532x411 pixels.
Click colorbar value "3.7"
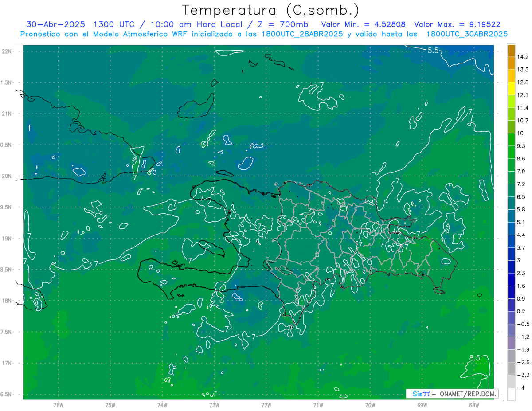click(x=521, y=247)
